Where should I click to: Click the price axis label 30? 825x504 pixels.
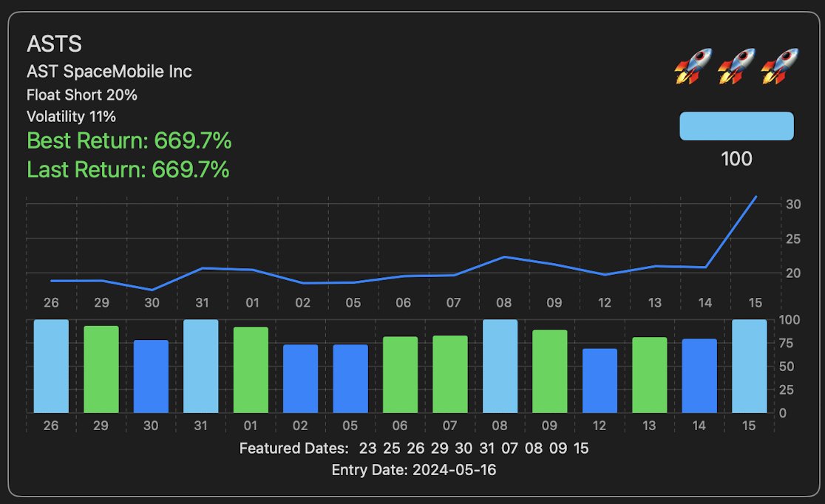(793, 204)
